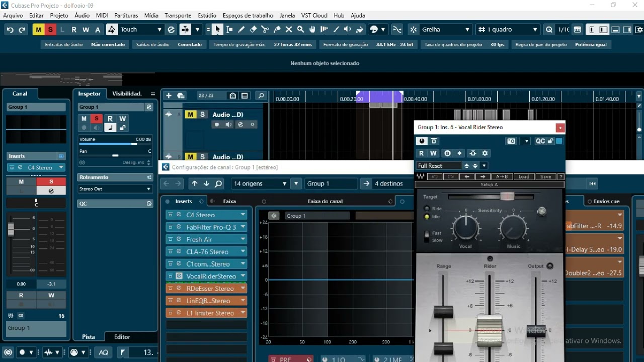This screenshot has width=644, height=362.
Task: Toggle Vocal Rider Write automation button
Action: (433, 153)
